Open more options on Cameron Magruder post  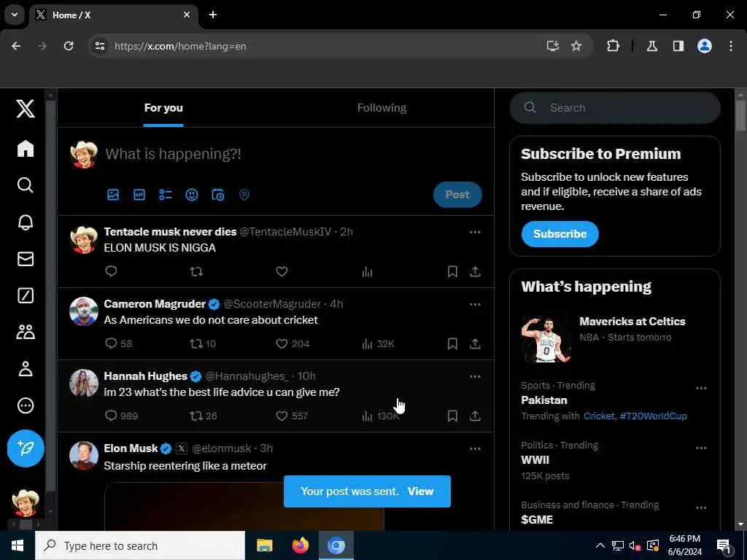click(475, 304)
